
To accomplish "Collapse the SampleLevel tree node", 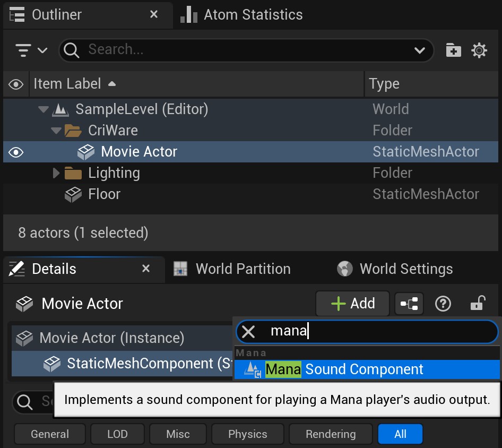I will coord(42,109).
